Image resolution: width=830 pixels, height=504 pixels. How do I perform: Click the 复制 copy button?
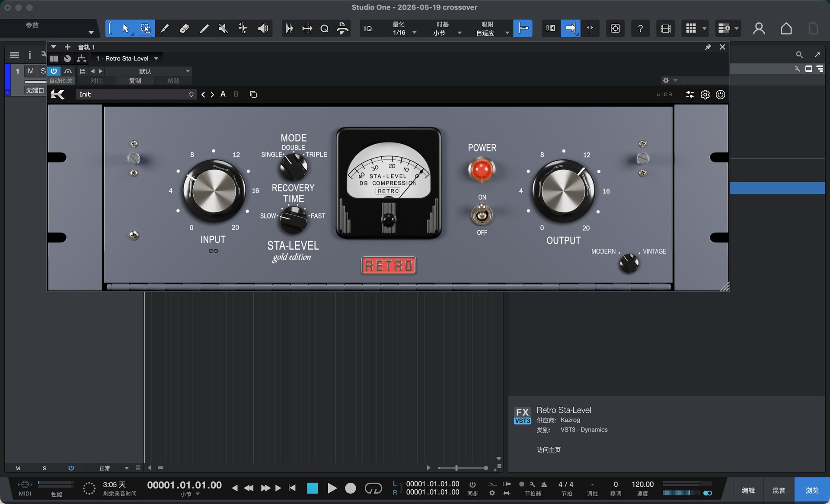tap(135, 81)
